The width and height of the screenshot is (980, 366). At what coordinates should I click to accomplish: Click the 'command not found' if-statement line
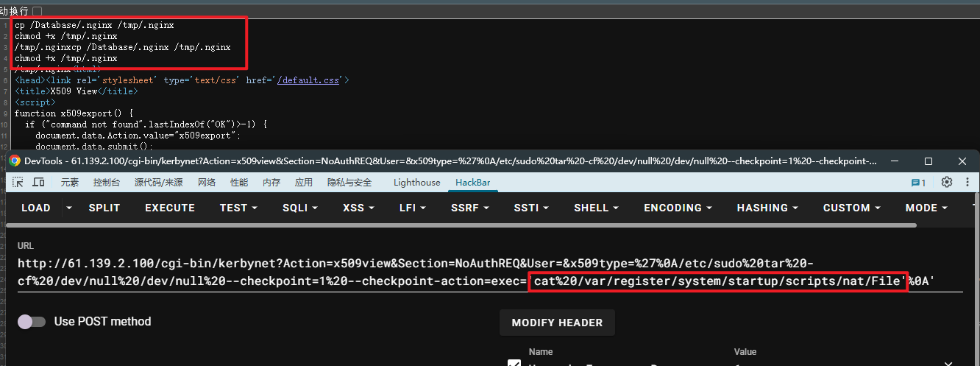[x=146, y=125]
